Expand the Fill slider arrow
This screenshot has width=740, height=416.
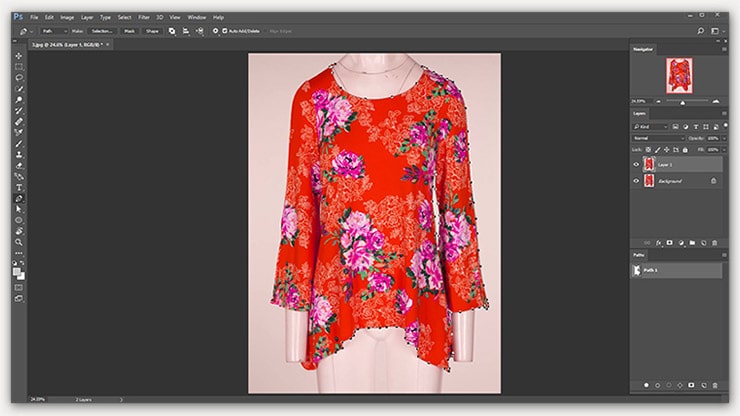[723, 150]
